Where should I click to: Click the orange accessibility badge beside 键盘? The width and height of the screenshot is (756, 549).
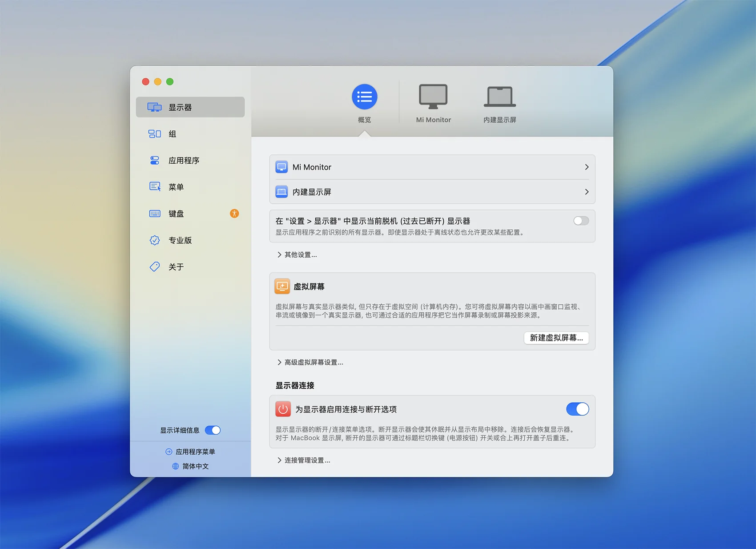[x=234, y=214]
